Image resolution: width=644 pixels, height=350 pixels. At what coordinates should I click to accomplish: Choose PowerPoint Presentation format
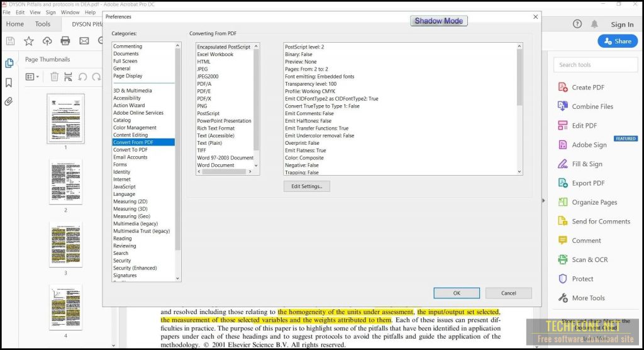pyautogui.click(x=225, y=121)
